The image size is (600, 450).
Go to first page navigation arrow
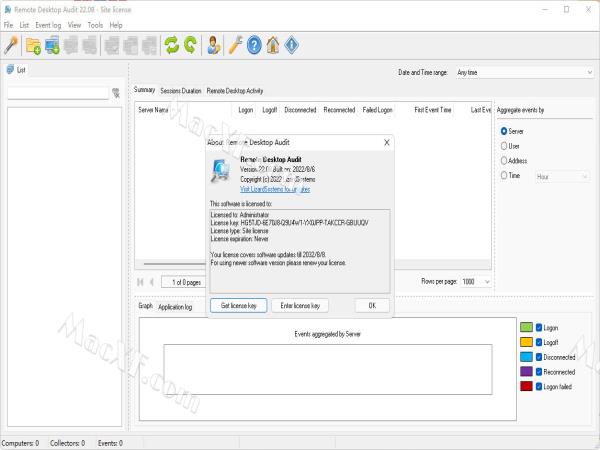tap(140, 282)
